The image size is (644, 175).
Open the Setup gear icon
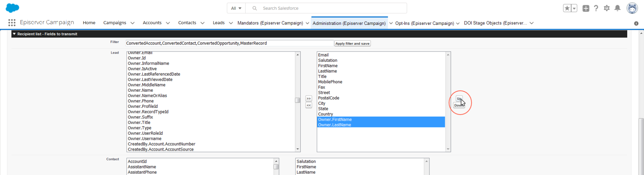[607, 8]
